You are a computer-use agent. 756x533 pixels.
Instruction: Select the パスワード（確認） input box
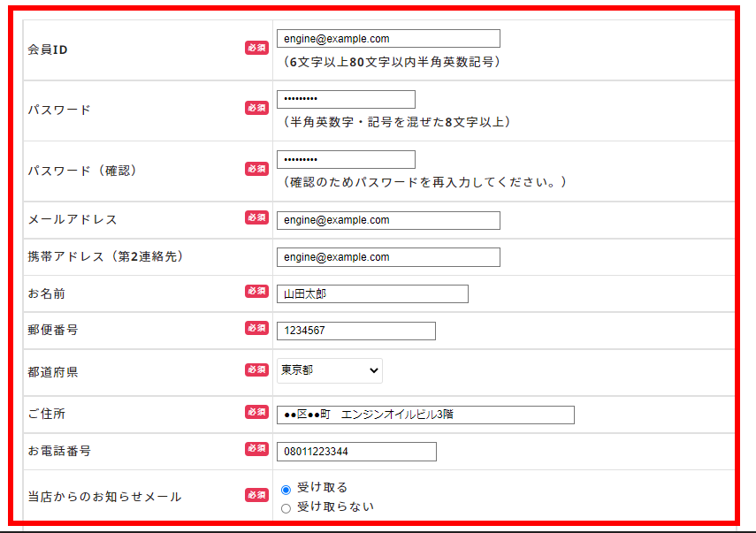click(345, 160)
